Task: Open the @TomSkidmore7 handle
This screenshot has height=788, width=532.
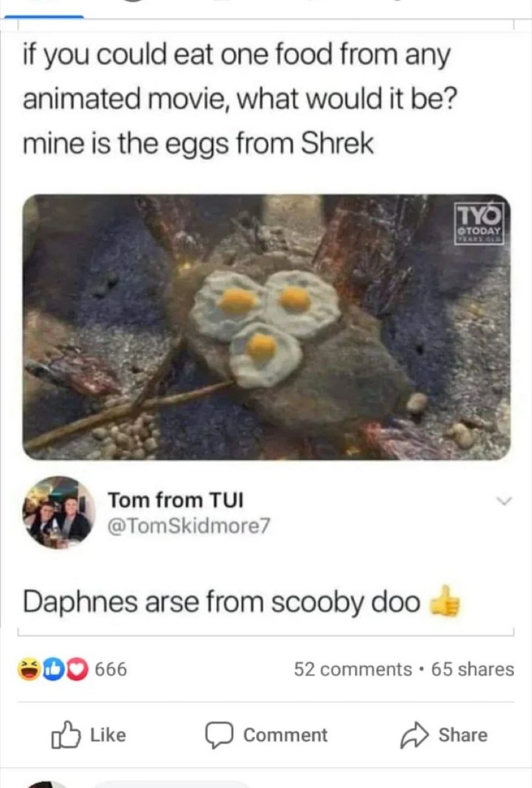Action: (189, 525)
